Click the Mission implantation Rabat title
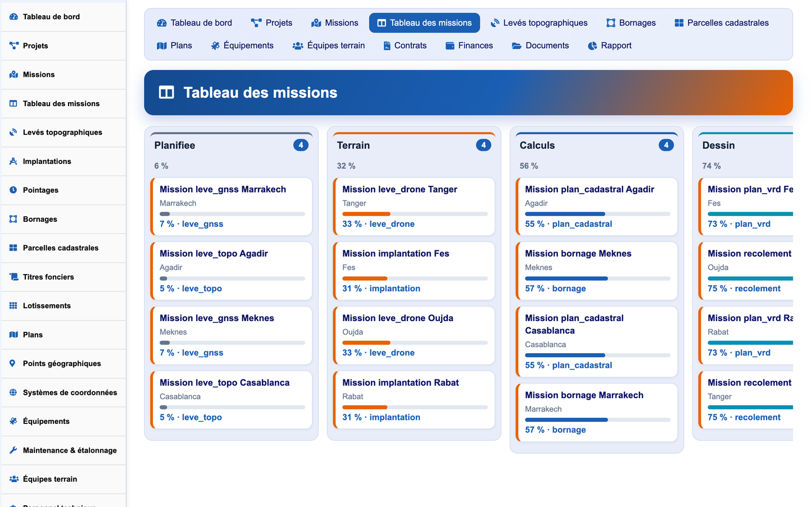 click(401, 383)
